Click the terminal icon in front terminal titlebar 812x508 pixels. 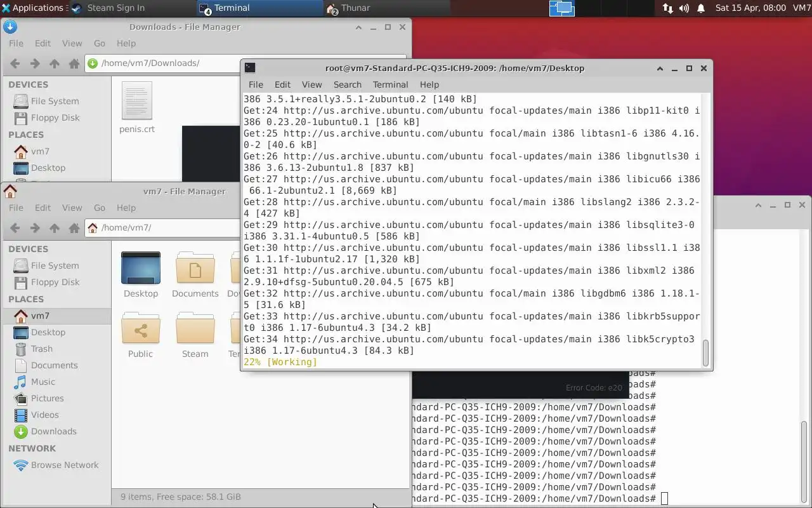coord(250,67)
